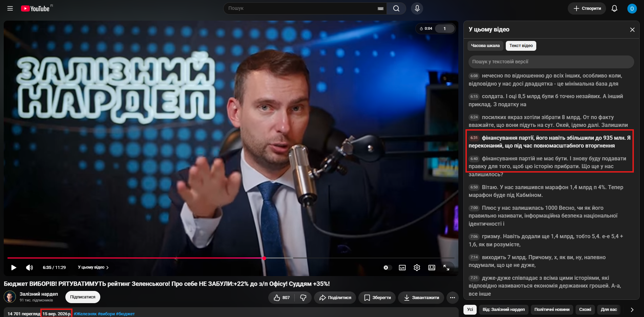
Task: Switch to the Часова шкала tab
Action: [x=485, y=46]
